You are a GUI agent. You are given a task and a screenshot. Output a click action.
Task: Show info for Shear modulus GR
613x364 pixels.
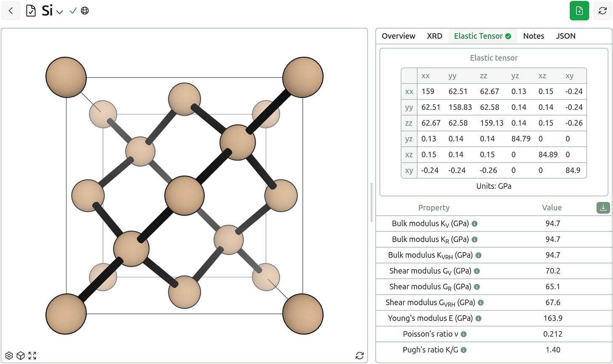477,287
